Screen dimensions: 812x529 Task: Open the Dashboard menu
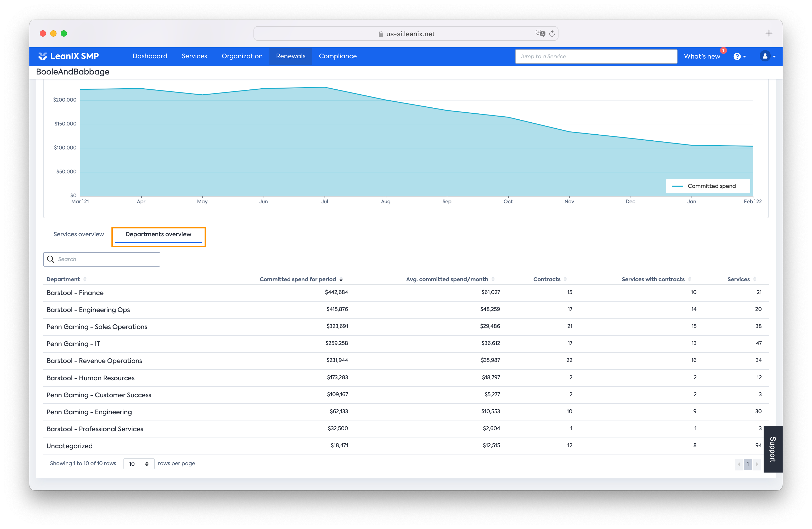pyautogui.click(x=150, y=56)
